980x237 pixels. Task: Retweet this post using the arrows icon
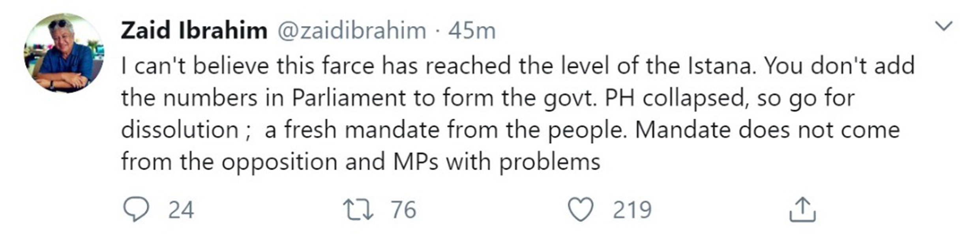[x=358, y=210]
